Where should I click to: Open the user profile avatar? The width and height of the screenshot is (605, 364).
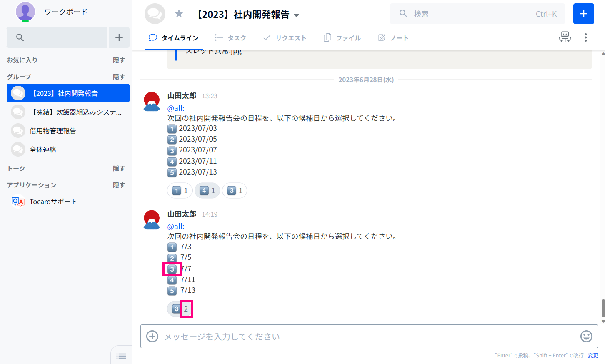25,12
